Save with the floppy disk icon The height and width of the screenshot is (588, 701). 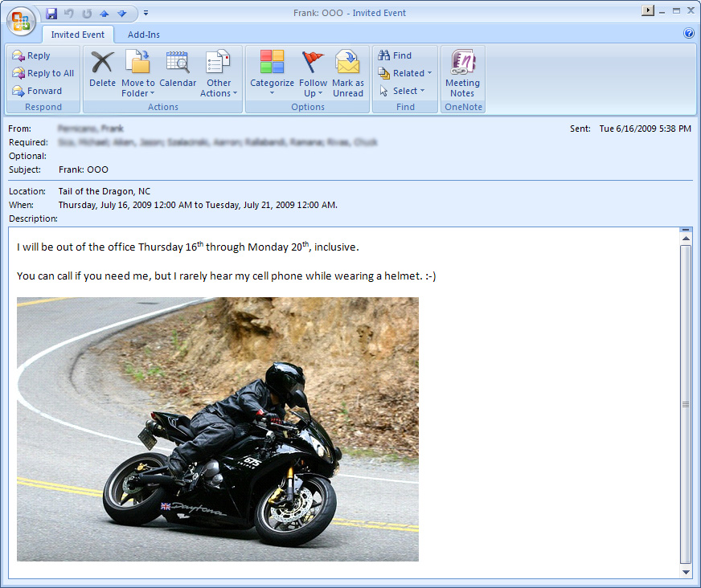click(51, 14)
